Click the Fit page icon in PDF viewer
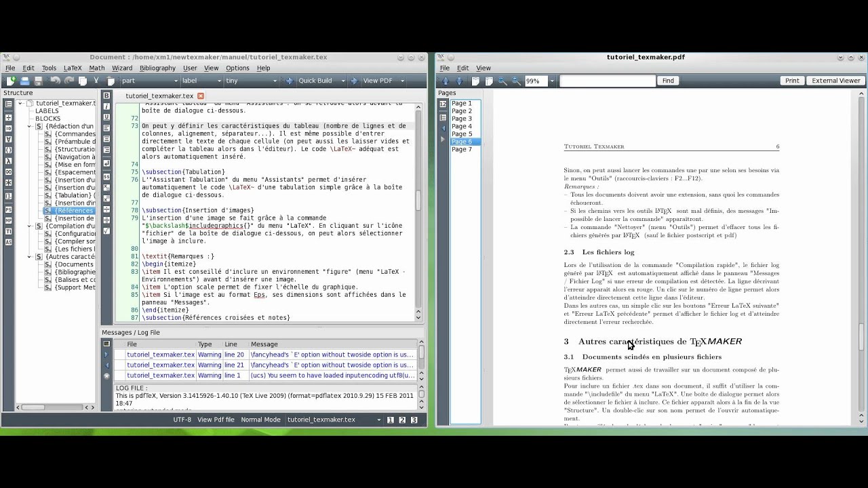This screenshot has height=488, width=868. [x=489, y=81]
